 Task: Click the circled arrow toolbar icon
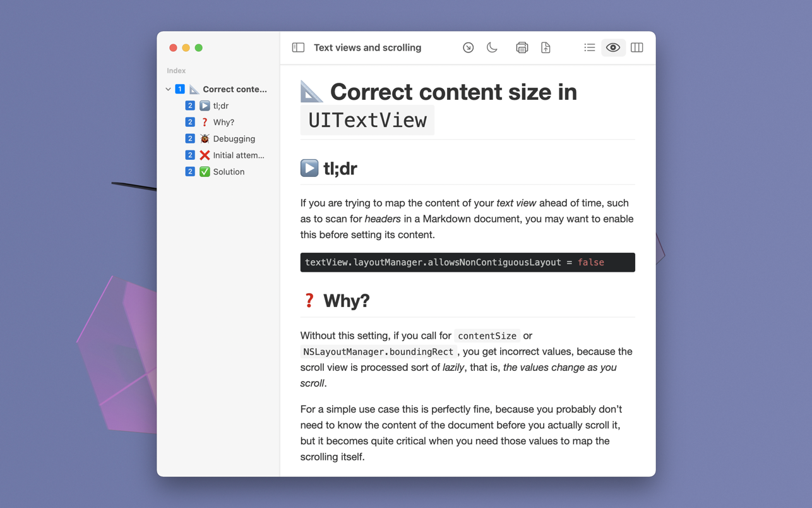coord(468,48)
